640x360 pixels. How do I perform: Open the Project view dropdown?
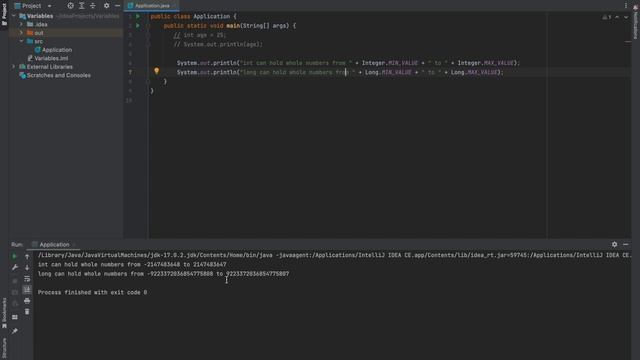[x=33, y=6]
